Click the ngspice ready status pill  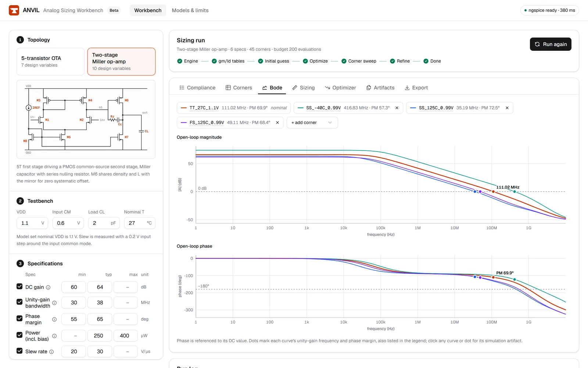tap(549, 10)
